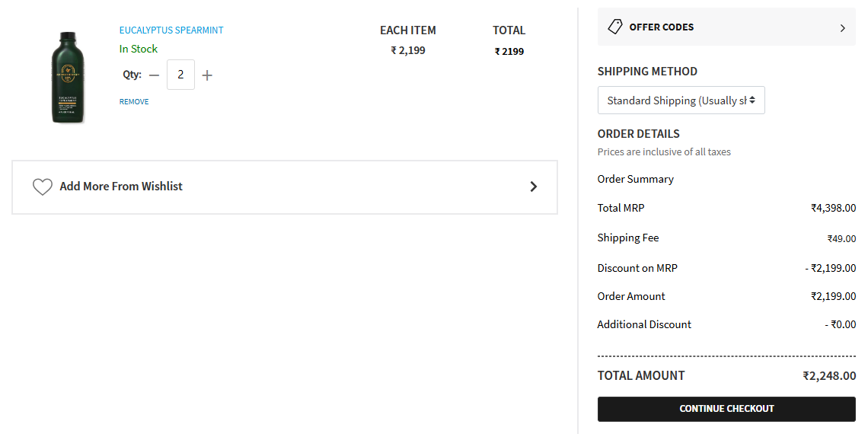
Task: Click the offer codes tag icon
Action: tap(615, 27)
